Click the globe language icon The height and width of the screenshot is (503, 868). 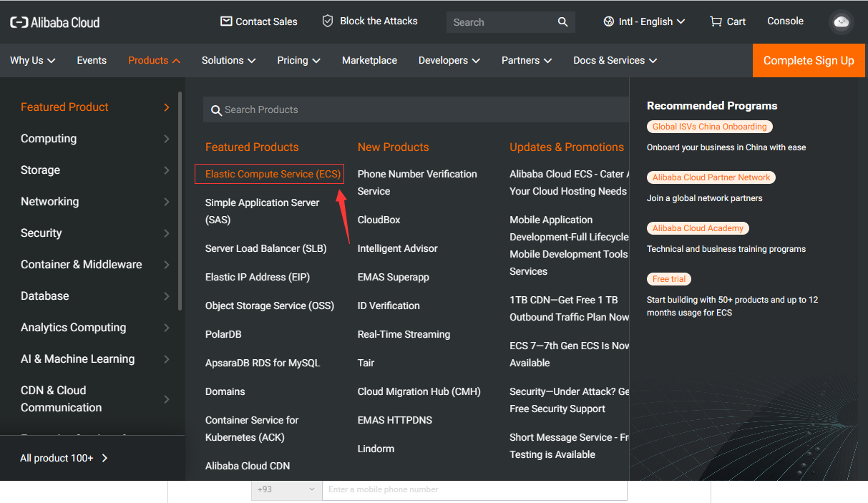pyautogui.click(x=609, y=21)
